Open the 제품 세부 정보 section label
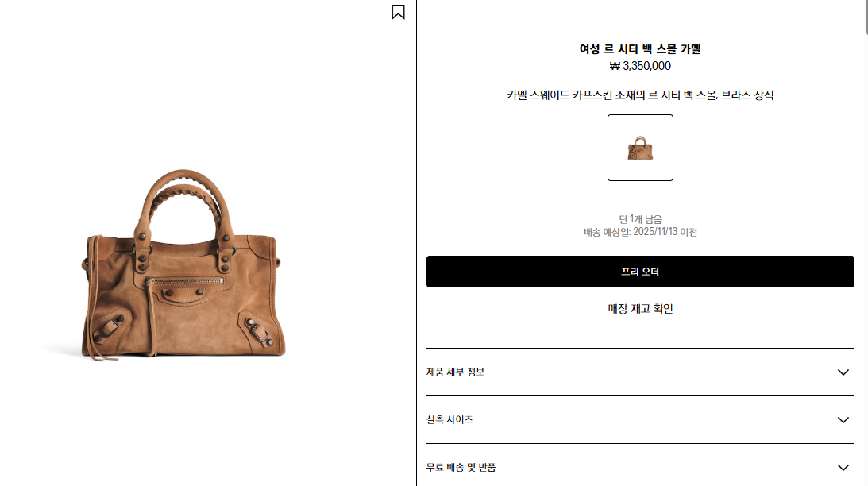 point(455,372)
